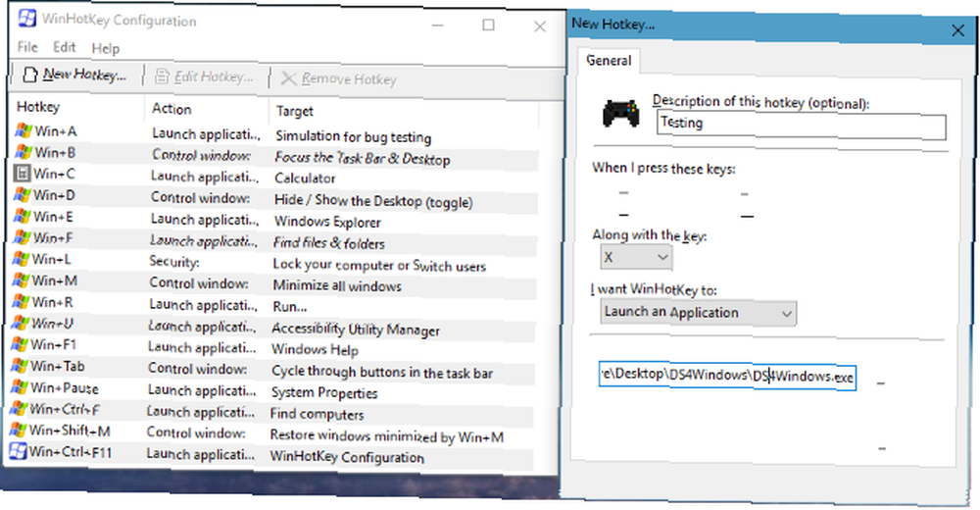
Task: Click the Windows flag icon for Win+R
Action: 21,302
